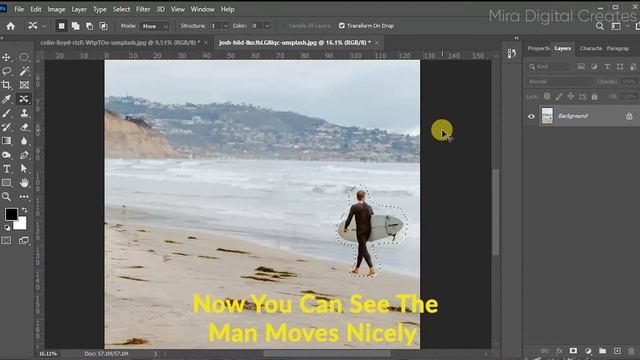The image size is (640, 360).
Task: Select the Lasso tool
Action: [x=7, y=71]
